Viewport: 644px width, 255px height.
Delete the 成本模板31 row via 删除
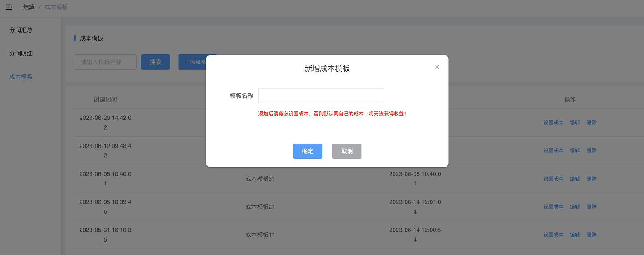[591, 179]
